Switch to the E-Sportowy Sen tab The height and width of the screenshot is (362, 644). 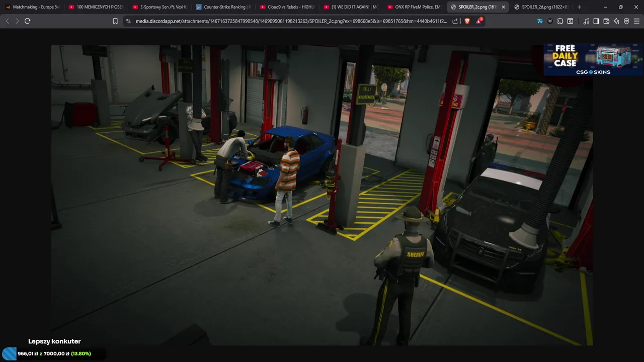(159, 7)
